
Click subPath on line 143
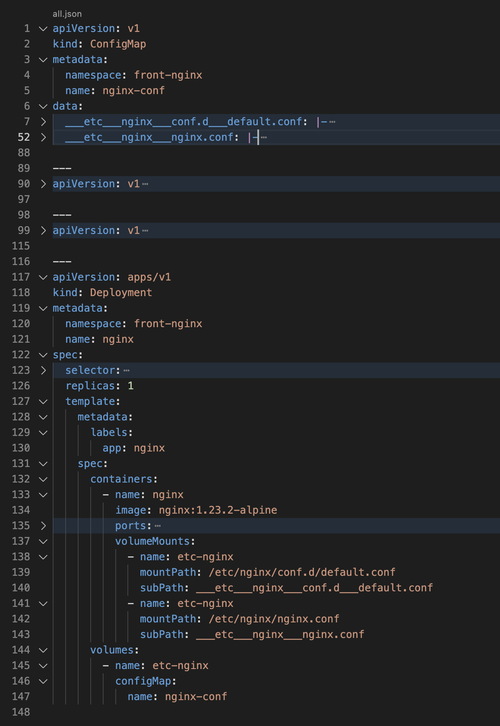pyautogui.click(x=252, y=635)
